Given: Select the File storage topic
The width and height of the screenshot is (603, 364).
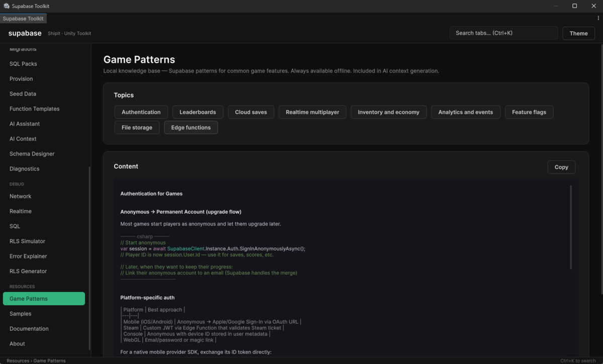Looking at the screenshot, I should pos(137,128).
